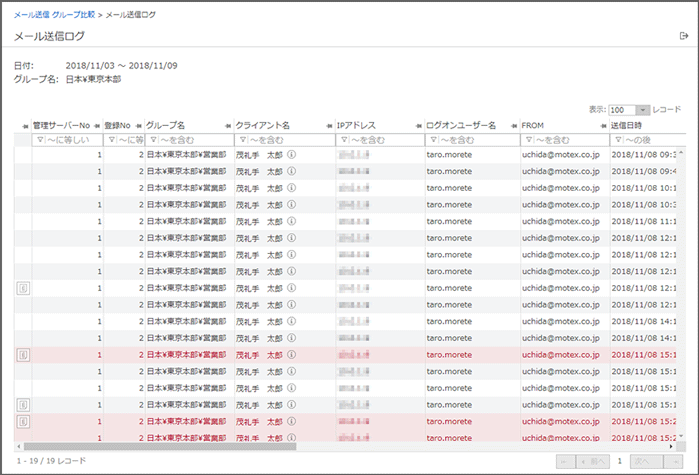This screenshot has height=475, width=699.
Task: Open client info icon in the red 15:1 row
Action: tap(292, 355)
